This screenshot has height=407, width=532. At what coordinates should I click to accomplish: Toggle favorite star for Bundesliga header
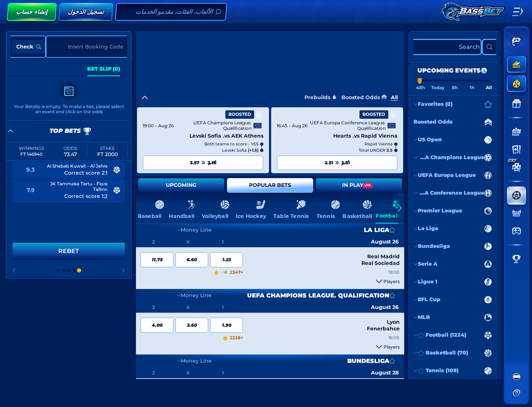click(x=392, y=361)
